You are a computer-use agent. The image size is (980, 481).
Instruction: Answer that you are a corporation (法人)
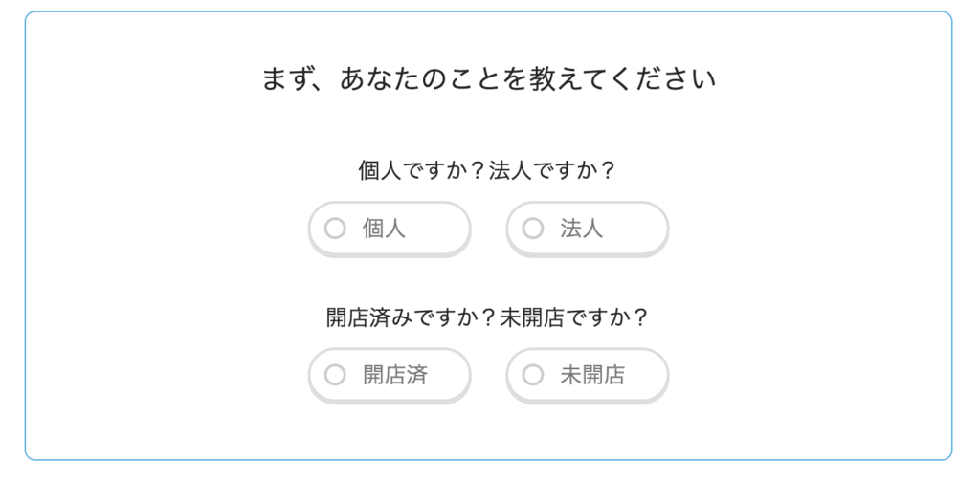point(587,229)
